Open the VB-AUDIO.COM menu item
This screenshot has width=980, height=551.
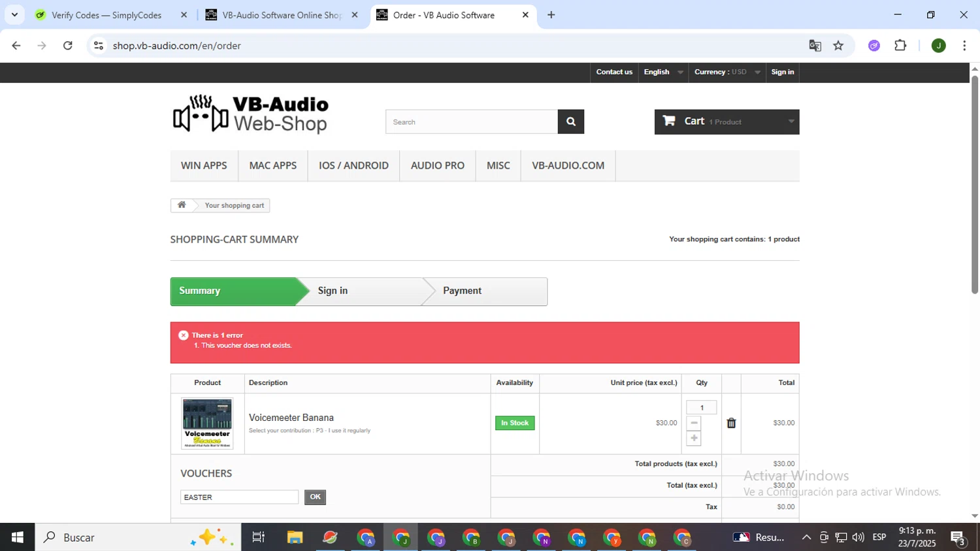(568, 165)
